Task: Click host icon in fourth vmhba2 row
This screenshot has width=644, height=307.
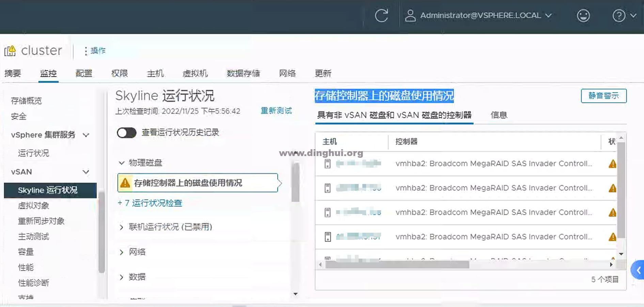Action: 327,237
